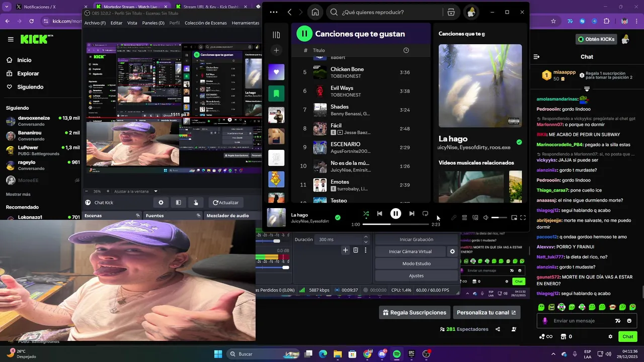Open the green bookmark item in Spotify sidebar
Screen dimensions: 644x362
[276, 94]
